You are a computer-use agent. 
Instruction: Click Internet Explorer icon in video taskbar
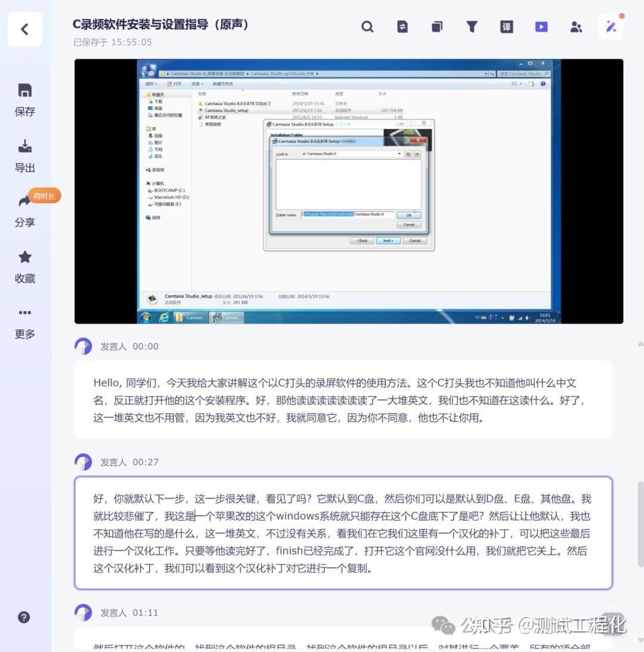click(x=164, y=318)
